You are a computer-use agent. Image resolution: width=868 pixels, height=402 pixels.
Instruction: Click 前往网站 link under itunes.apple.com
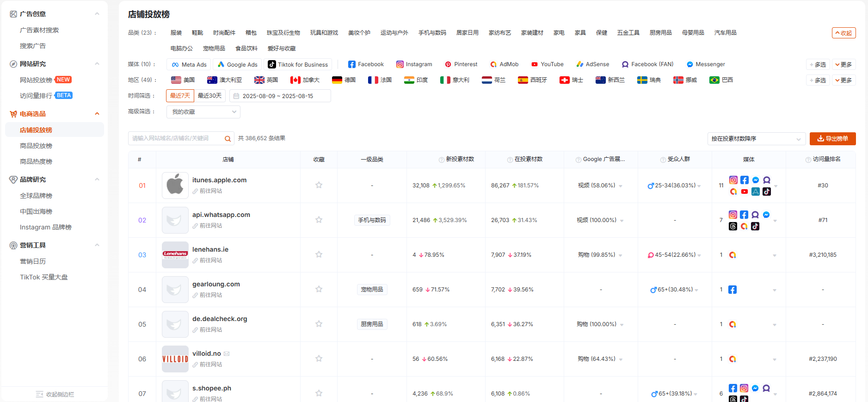207,191
